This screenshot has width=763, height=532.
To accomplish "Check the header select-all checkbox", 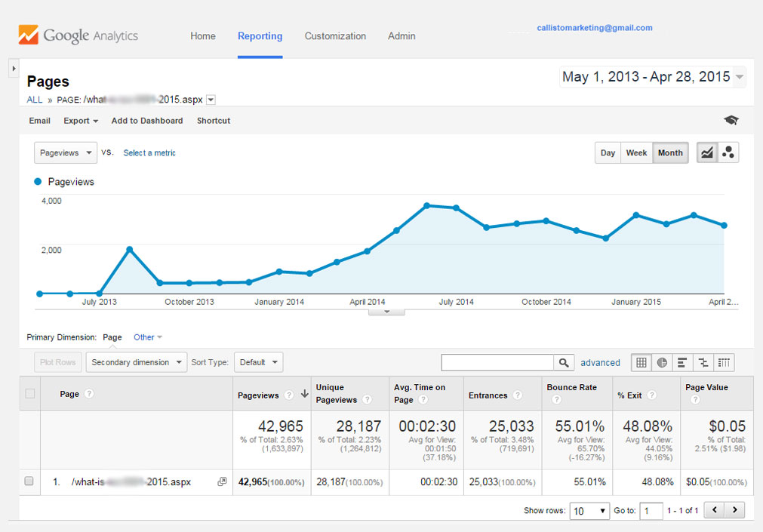I will tap(30, 393).
